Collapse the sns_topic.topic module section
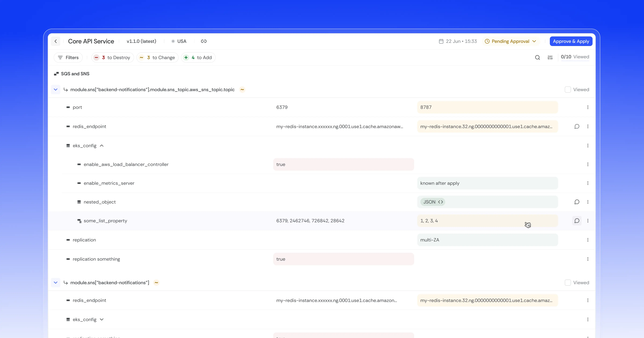 [56, 89]
